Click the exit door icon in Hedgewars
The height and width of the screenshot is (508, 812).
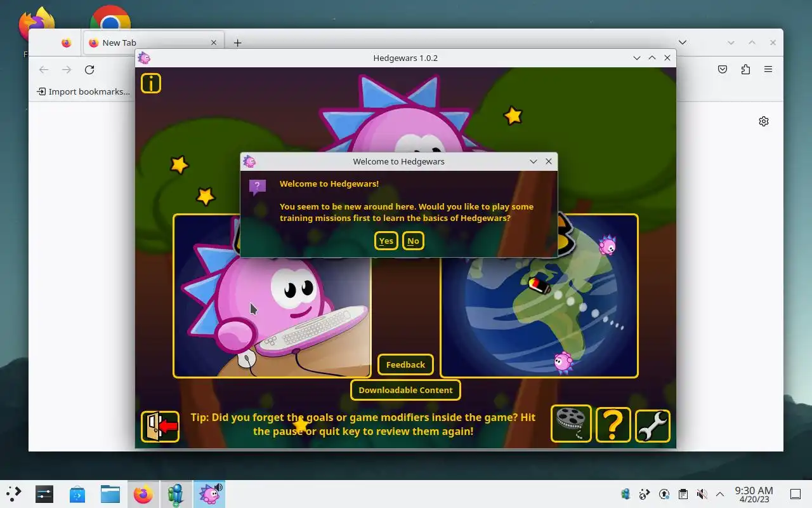[x=160, y=426]
